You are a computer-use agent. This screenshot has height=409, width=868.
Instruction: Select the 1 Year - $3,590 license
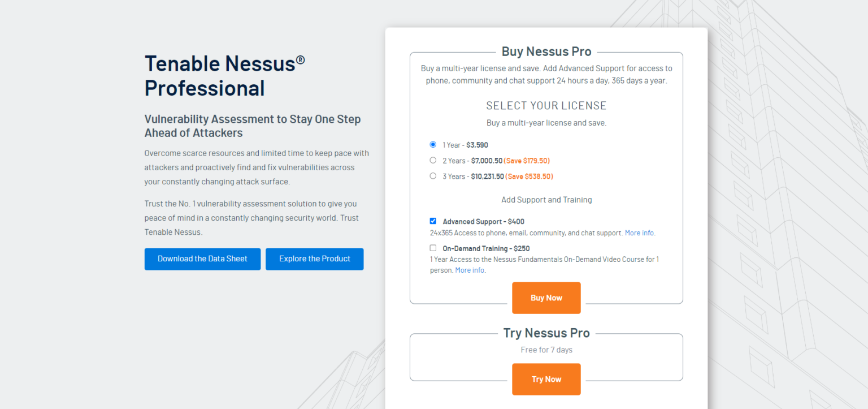pyautogui.click(x=433, y=144)
